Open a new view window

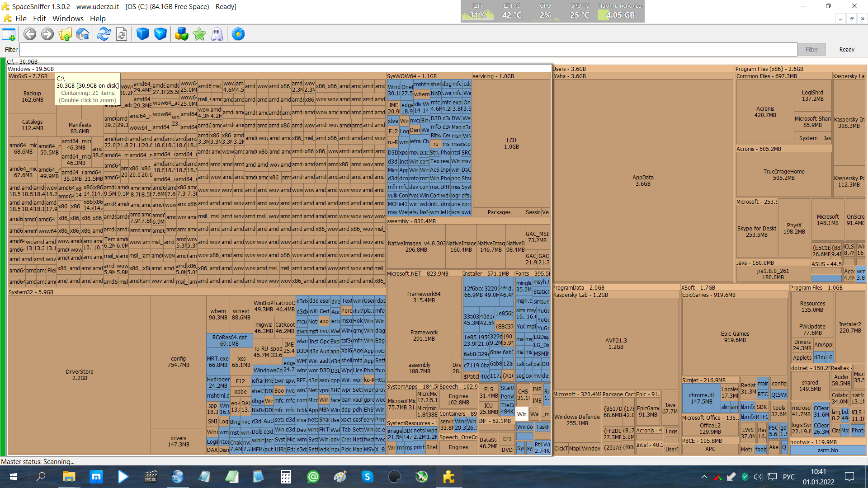tap(9, 34)
